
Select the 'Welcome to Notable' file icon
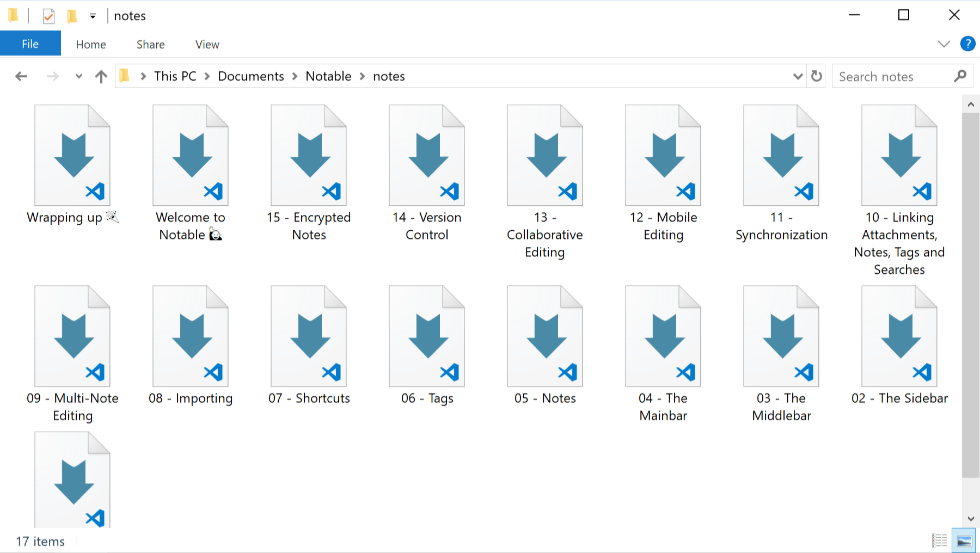(191, 155)
